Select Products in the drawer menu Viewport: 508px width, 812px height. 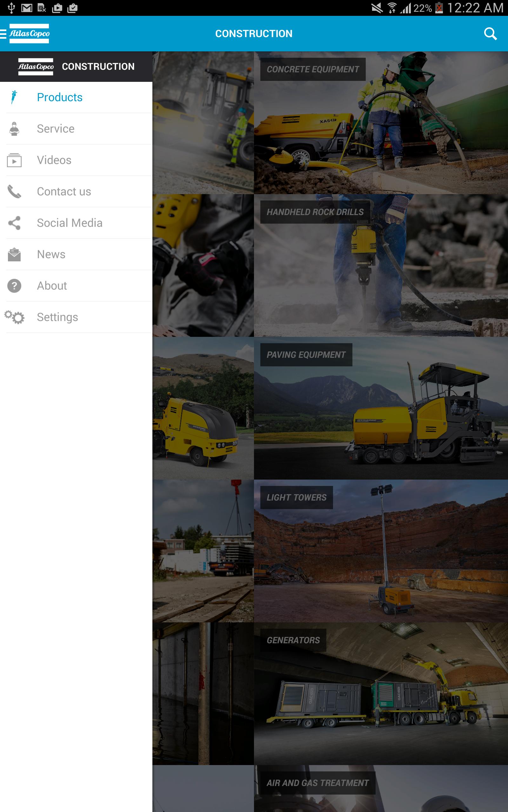(76, 97)
